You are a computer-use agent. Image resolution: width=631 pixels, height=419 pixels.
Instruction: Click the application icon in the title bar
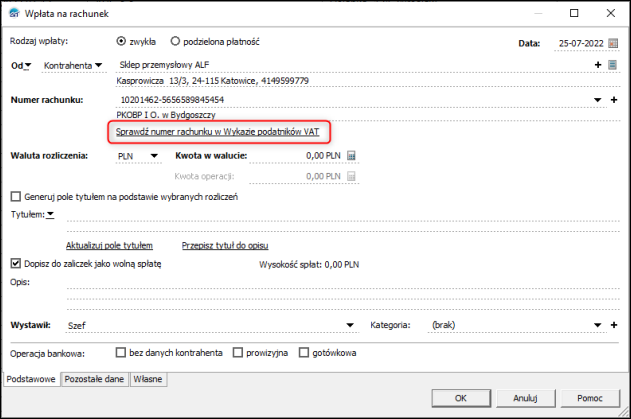click(x=14, y=13)
